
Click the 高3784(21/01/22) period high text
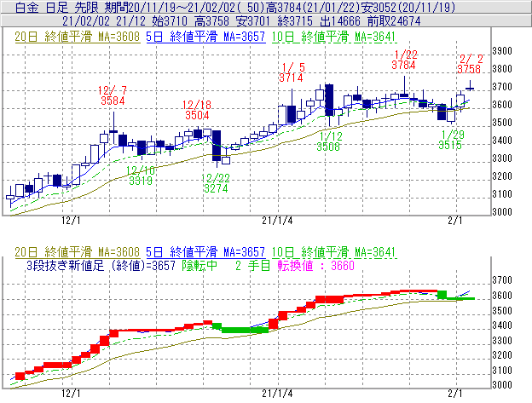[311, 8]
